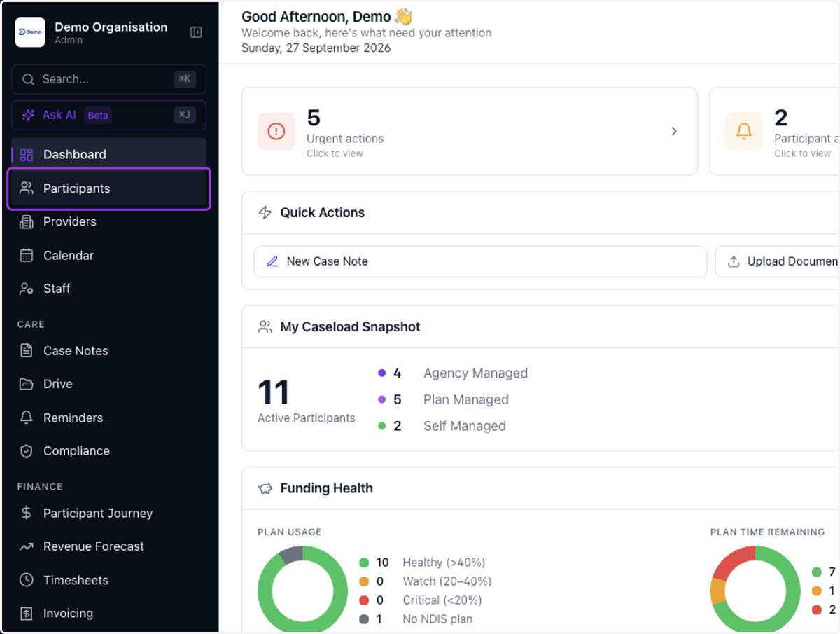
Task: Go to Invoicing
Action: [x=108, y=614]
